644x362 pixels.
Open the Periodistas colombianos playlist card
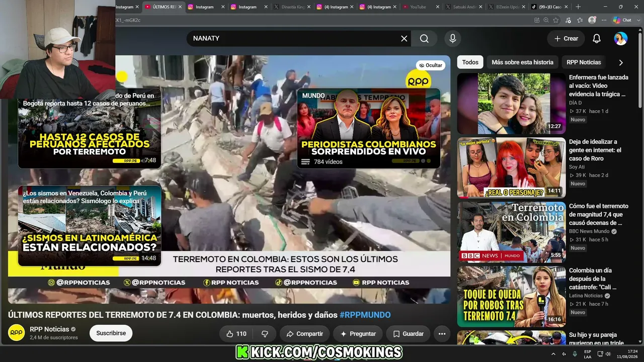tap(369, 128)
